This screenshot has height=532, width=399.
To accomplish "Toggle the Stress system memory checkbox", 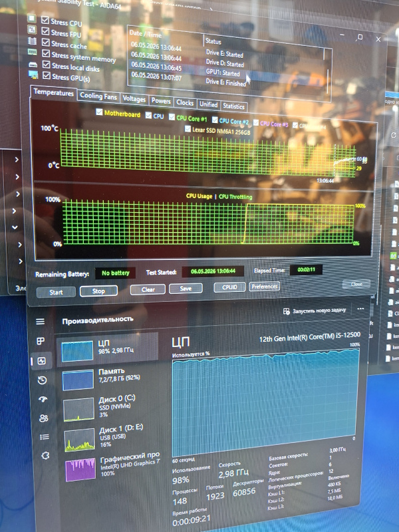I will click(x=46, y=53).
